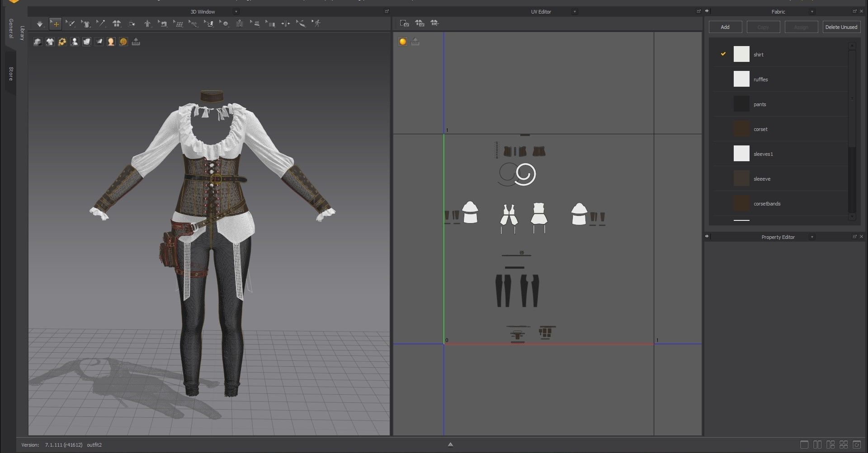Open the Fabric panel dropdown arrow
This screenshot has height=453, width=868.
812,11
